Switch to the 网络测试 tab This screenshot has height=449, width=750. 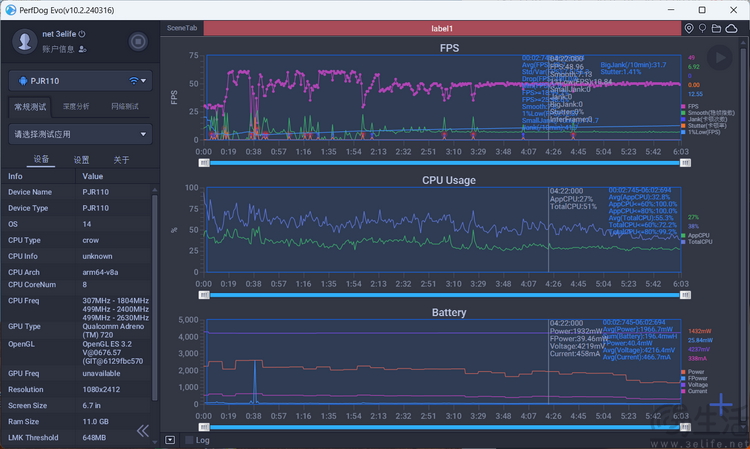click(x=125, y=107)
